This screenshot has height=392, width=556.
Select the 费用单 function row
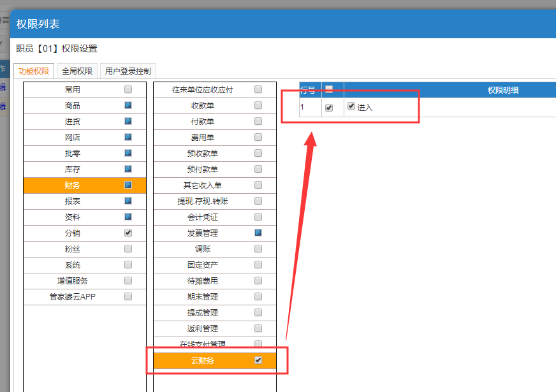pyautogui.click(x=215, y=138)
